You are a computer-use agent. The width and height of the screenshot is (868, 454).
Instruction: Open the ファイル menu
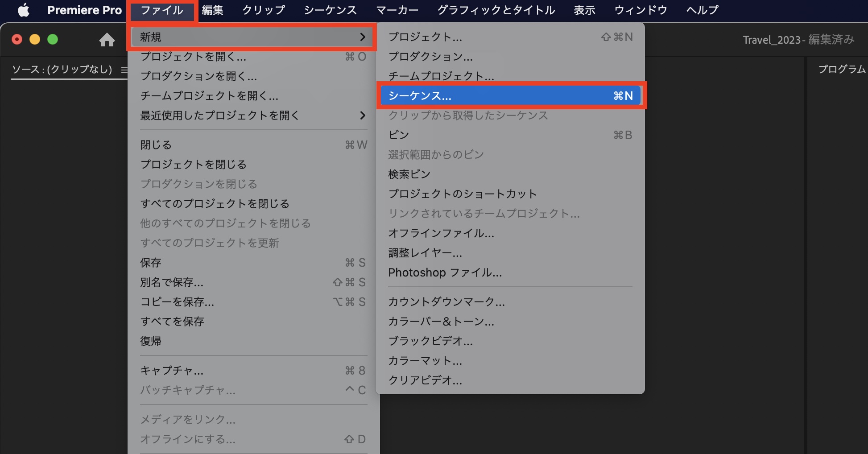[x=162, y=10]
